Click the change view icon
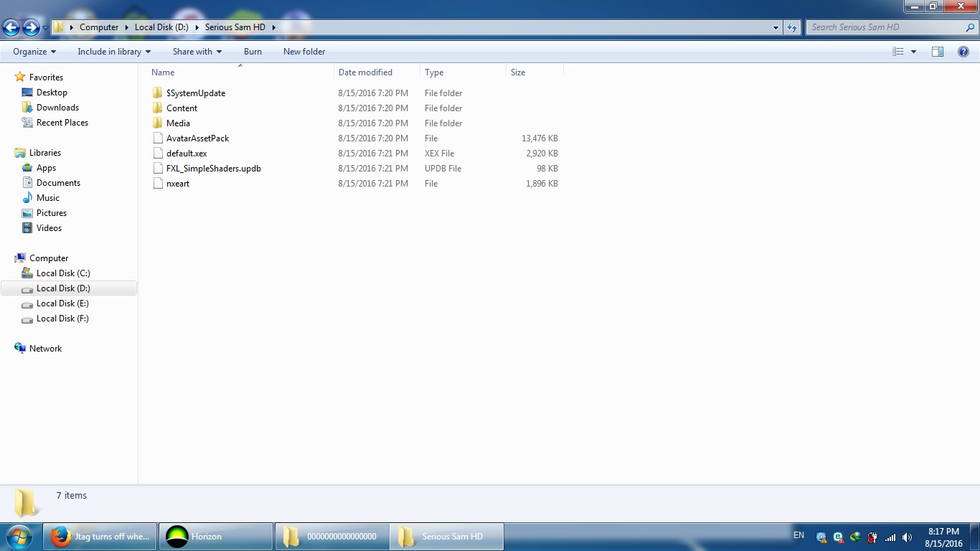This screenshot has width=980, height=551. pyautogui.click(x=898, y=52)
